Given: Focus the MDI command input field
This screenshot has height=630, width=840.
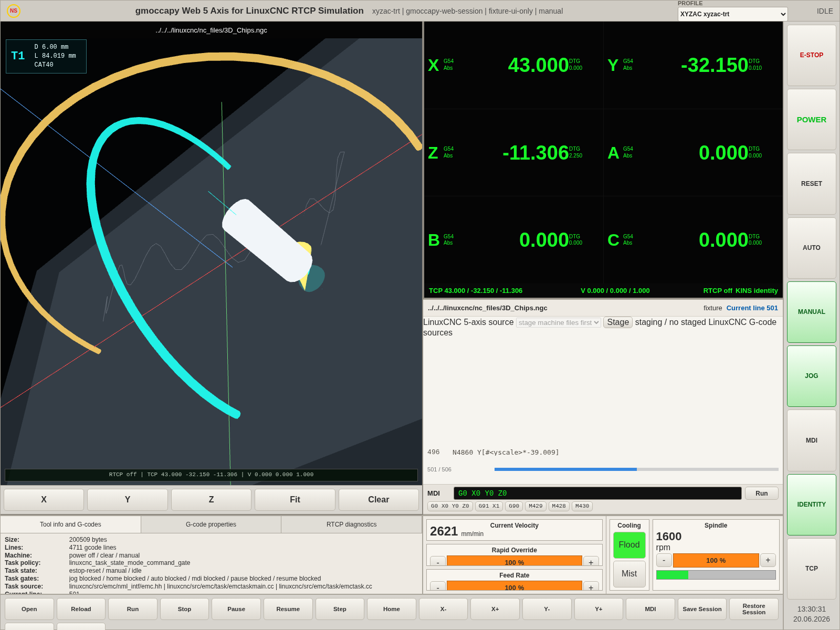Looking at the screenshot, I should point(597,493).
